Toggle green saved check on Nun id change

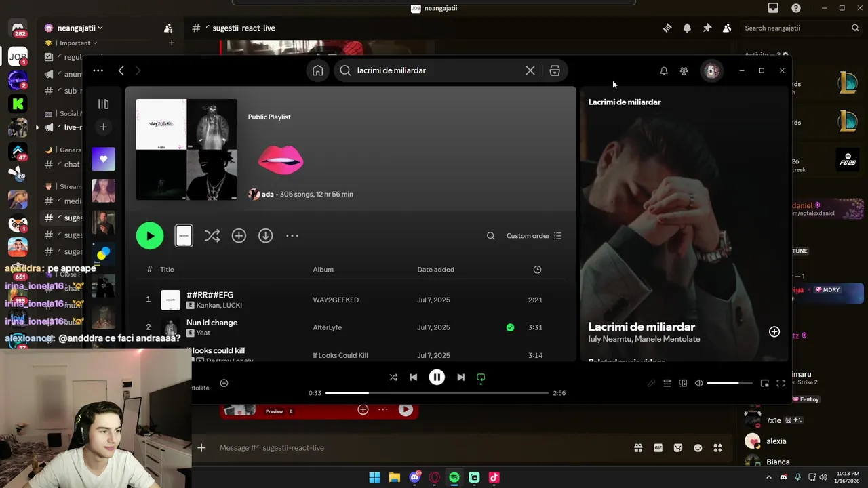point(510,327)
